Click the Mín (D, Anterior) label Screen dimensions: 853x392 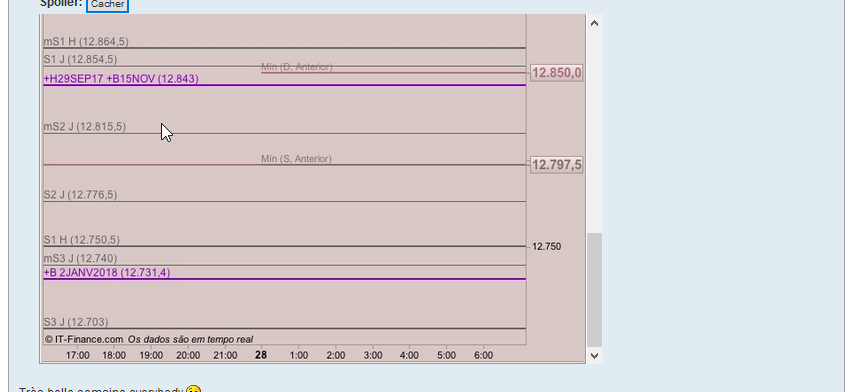click(x=296, y=67)
